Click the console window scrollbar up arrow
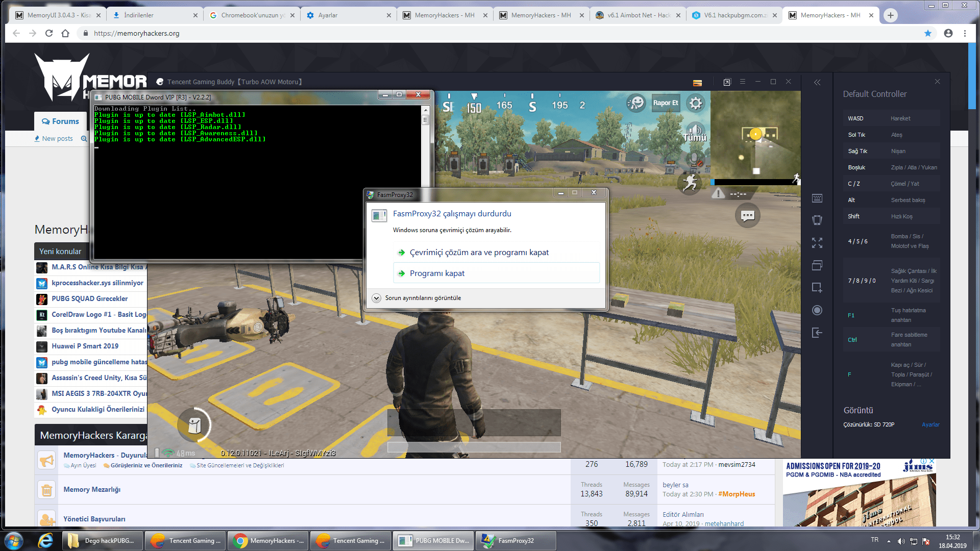Screen dimensions: 980x551 (425, 110)
